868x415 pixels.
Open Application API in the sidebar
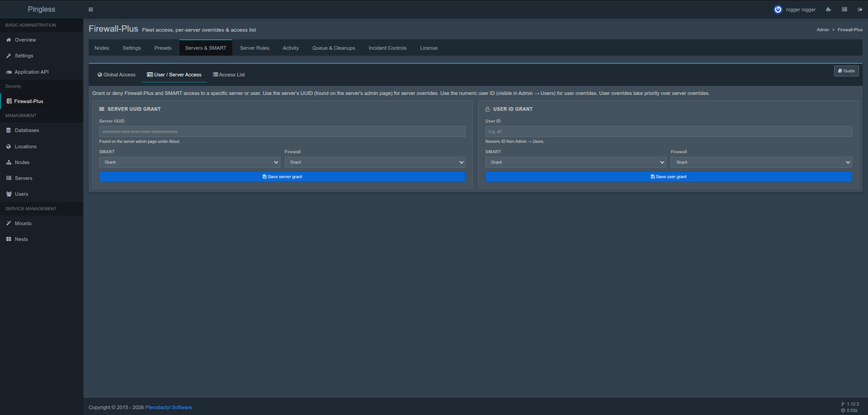[x=41, y=72]
